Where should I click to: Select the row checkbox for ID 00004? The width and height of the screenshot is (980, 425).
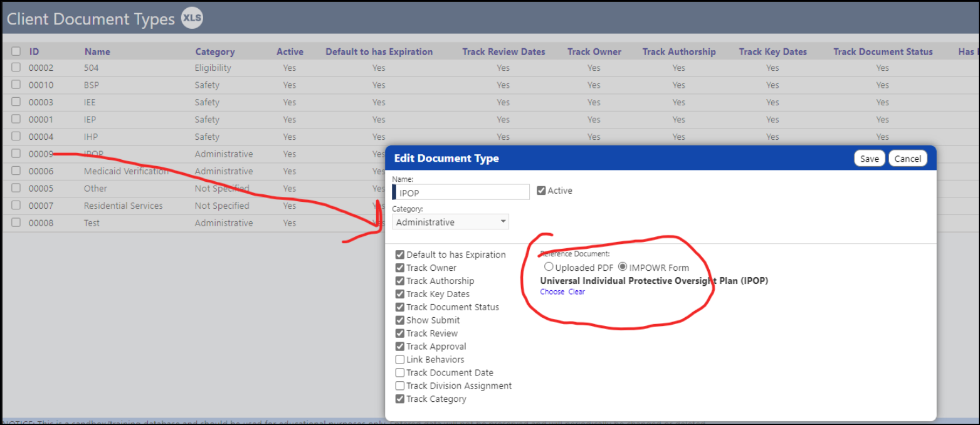pos(16,136)
